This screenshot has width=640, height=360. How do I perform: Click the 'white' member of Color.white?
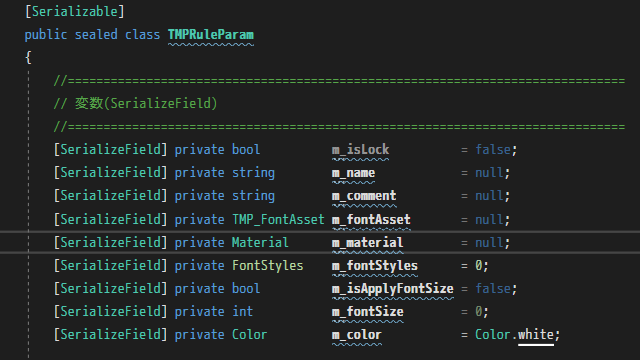coord(536,335)
